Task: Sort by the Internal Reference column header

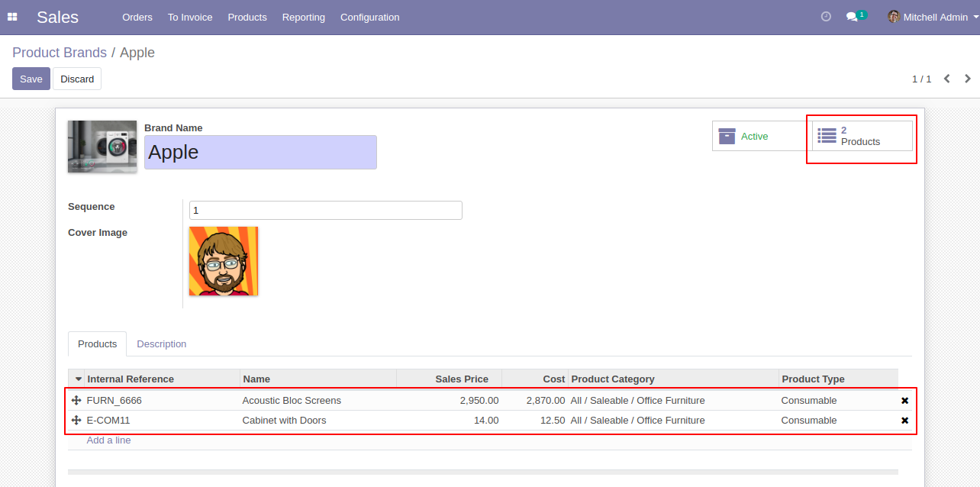Action: (163, 379)
